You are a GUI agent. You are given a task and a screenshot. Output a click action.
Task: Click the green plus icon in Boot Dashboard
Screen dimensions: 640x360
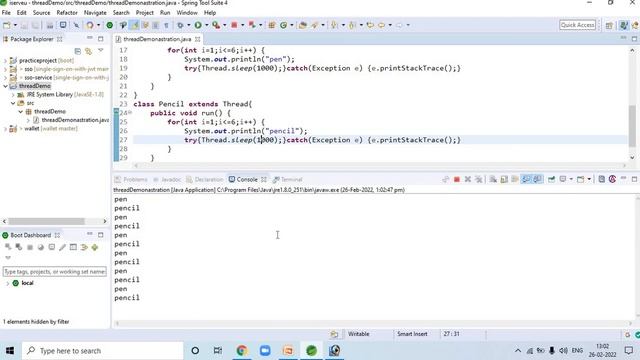click(95, 247)
